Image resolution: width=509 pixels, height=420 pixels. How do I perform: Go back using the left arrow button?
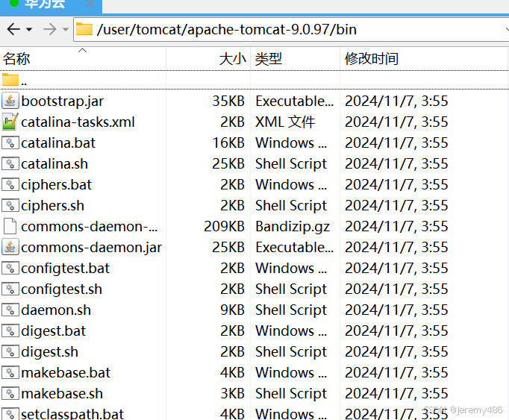tap(13, 30)
